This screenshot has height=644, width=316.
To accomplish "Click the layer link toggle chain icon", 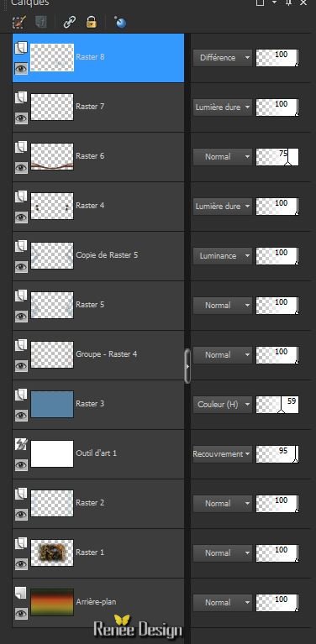I will (x=70, y=22).
